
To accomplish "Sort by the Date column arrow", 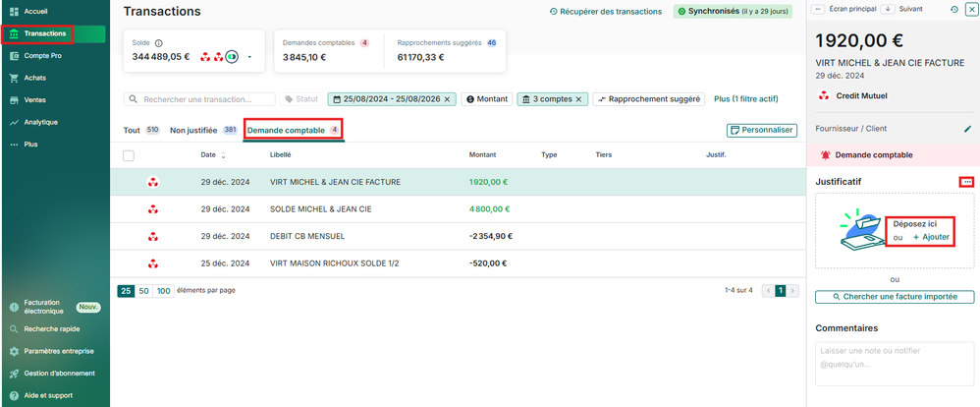I will pyautogui.click(x=223, y=155).
